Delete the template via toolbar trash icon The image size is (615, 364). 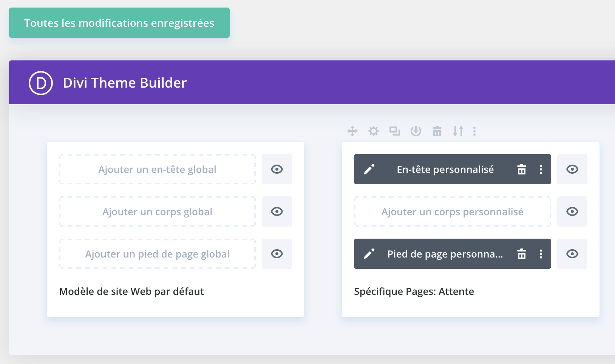(437, 131)
